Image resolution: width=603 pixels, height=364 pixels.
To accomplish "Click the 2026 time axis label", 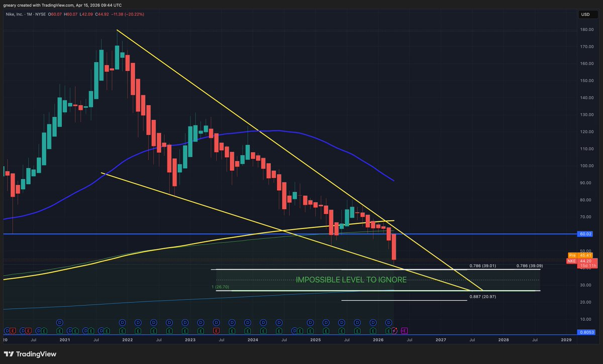I will (378, 340).
